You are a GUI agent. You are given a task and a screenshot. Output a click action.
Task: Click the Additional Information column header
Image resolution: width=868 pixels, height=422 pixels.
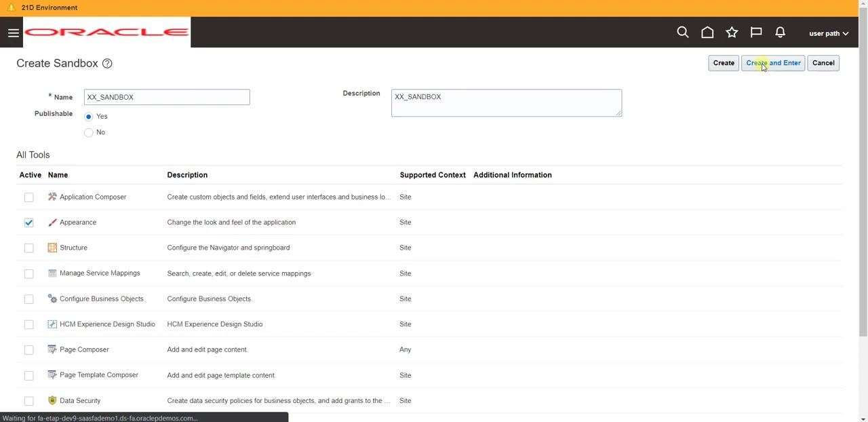point(513,175)
